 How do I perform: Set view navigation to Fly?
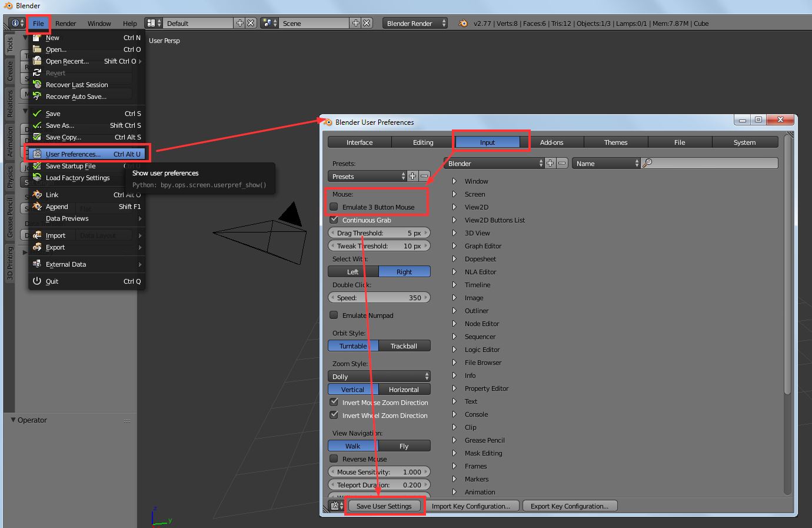pyautogui.click(x=404, y=446)
